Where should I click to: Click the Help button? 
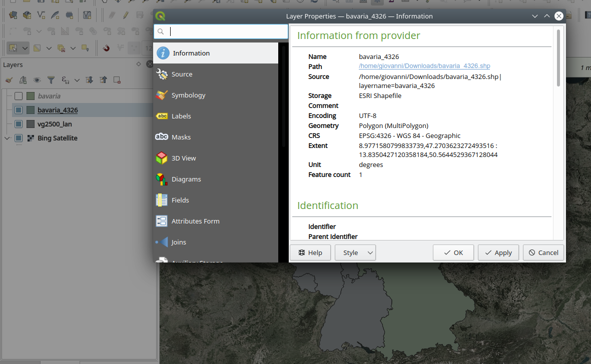click(310, 252)
